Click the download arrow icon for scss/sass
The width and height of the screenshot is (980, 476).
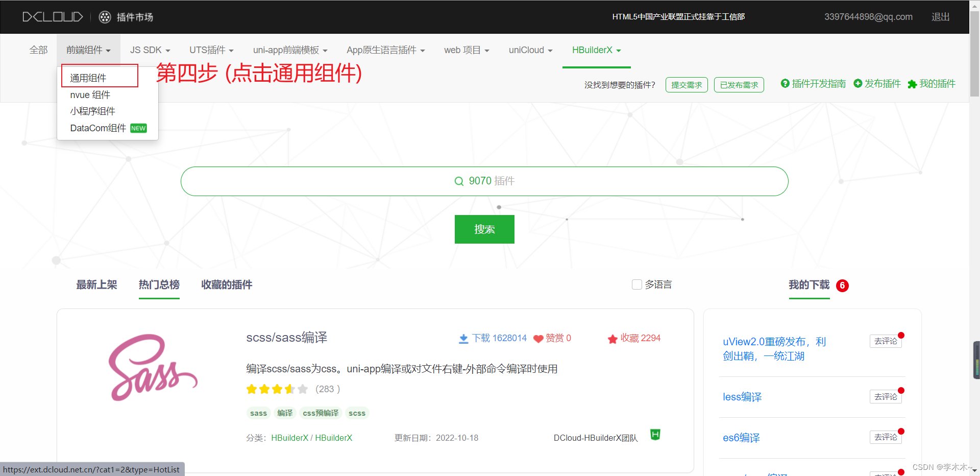[463, 339]
